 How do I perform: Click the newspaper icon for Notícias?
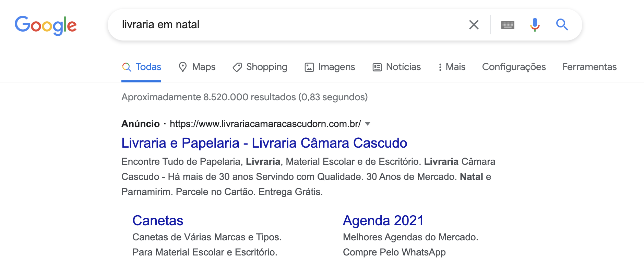[x=377, y=67]
